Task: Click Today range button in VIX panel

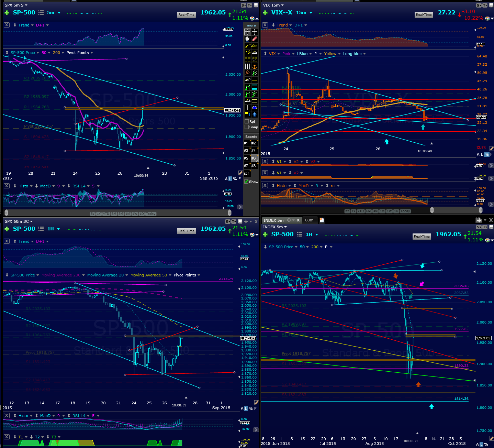Action: (405, 211)
